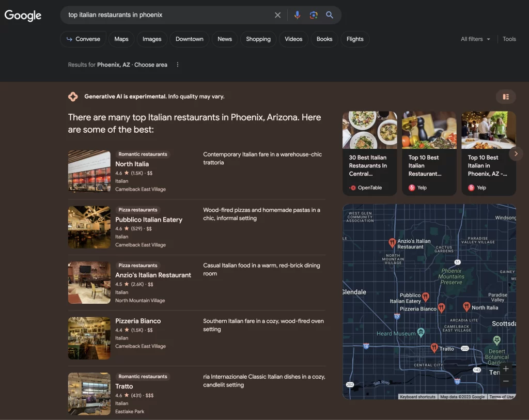The height and width of the screenshot is (420, 529).
Task: Click the search magnifier icon
Action: click(330, 14)
